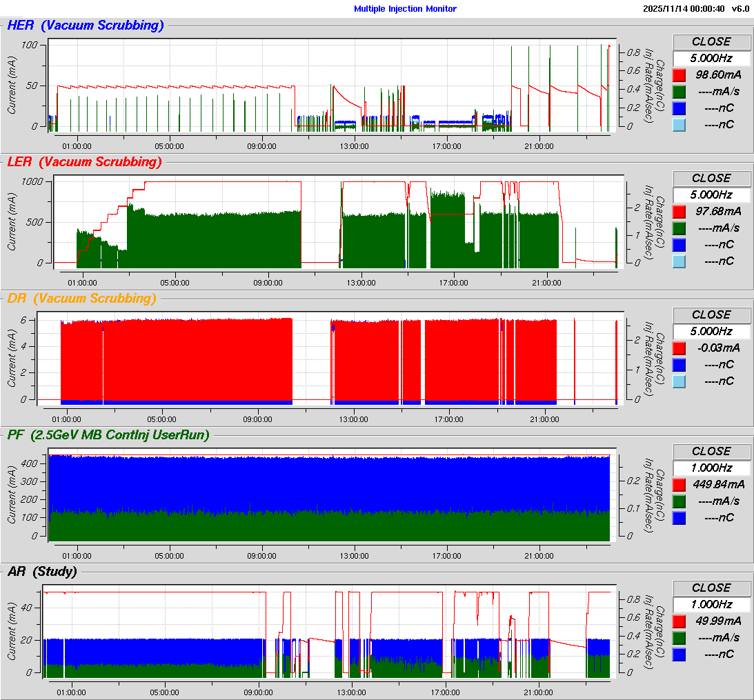The height and width of the screenshot is (700, 754).
Task: Click inside the DR current plot
Action: coord(331,359)
